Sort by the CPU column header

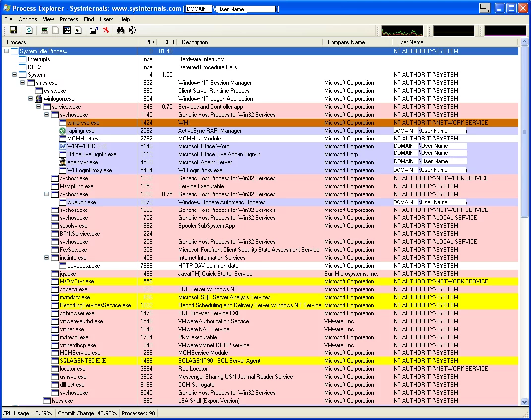168,42
